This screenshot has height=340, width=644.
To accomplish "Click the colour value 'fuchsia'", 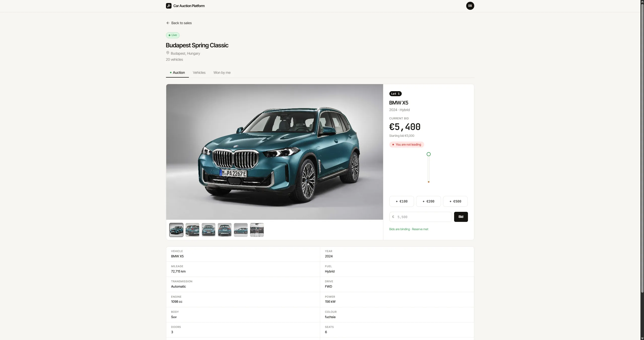I will [x=330, y=317].
